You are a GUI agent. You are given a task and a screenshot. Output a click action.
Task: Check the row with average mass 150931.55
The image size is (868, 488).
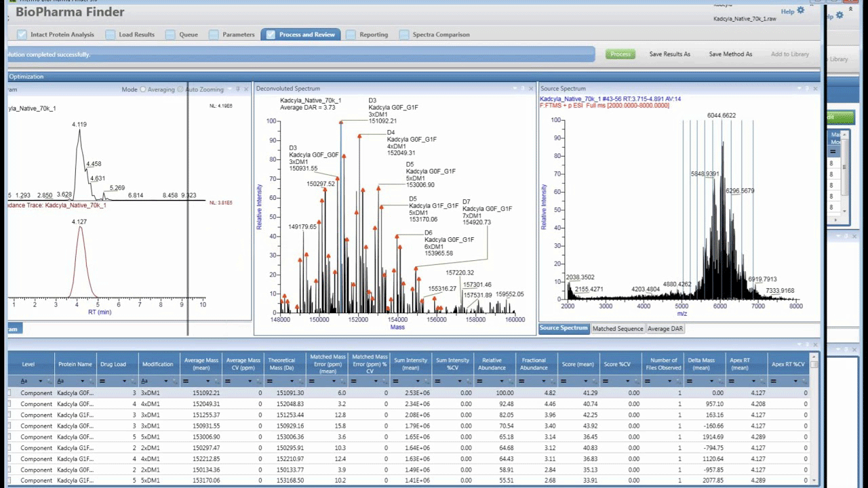pyautogui.click(x=9, y=426)
